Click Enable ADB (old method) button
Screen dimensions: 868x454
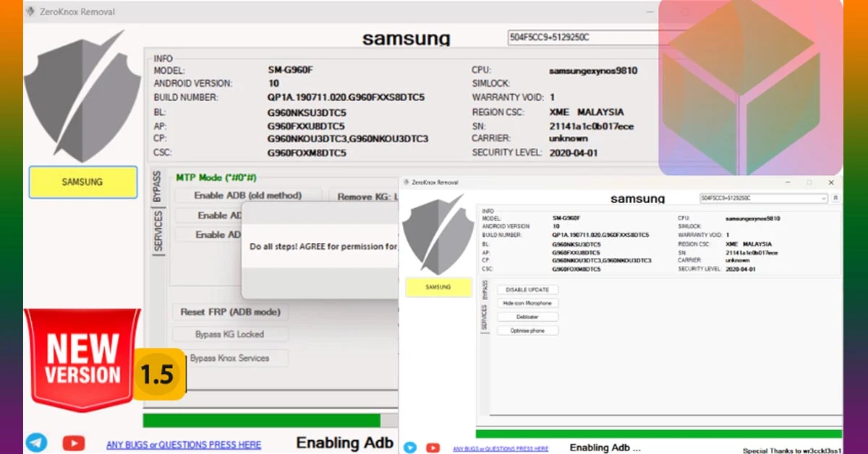pyautogui.click(x=247, y=195)
